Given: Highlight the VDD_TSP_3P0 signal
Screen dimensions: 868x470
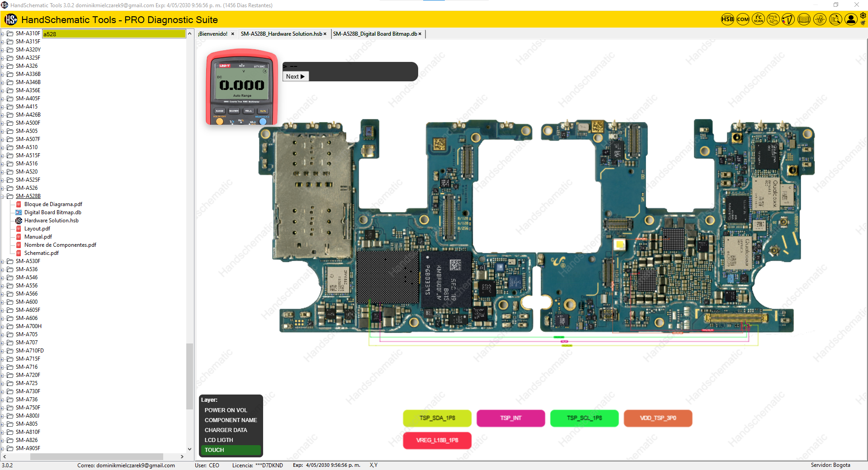Looking at the screenshot, I should click(x=658, y=418).
